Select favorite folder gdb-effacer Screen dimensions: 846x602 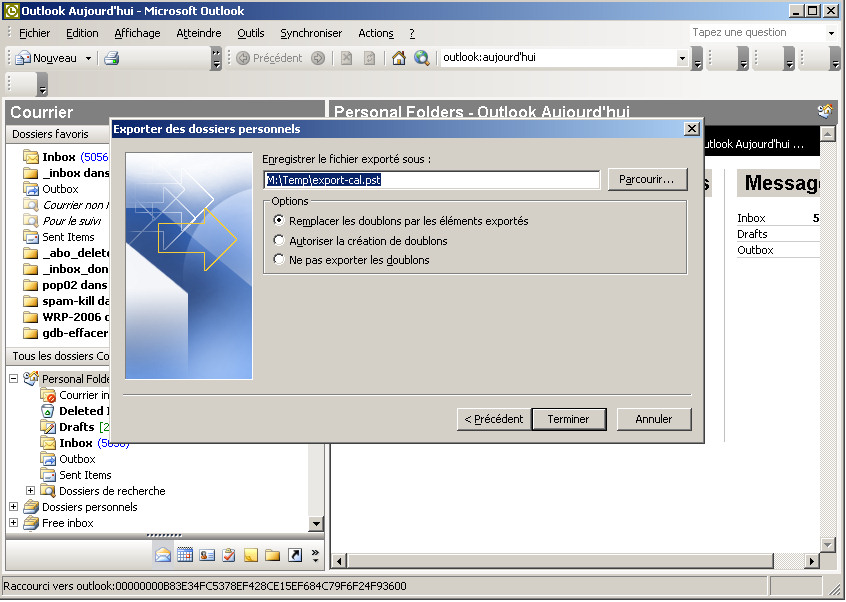click(x=66, y=333)
